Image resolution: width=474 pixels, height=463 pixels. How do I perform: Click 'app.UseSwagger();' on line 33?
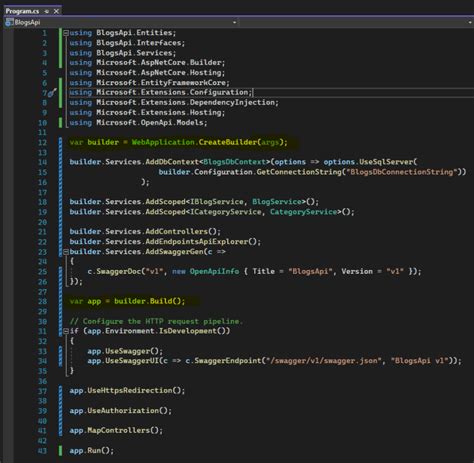[x=125, y=351]
